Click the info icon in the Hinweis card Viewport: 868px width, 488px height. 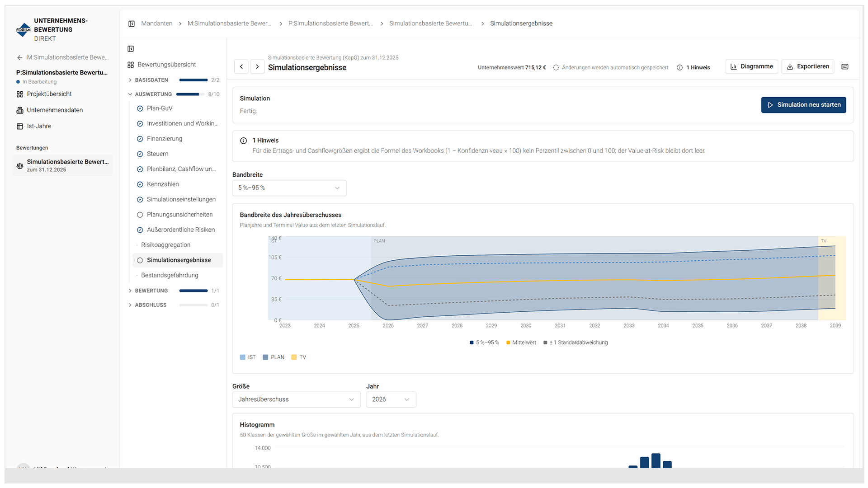(244, 141)
